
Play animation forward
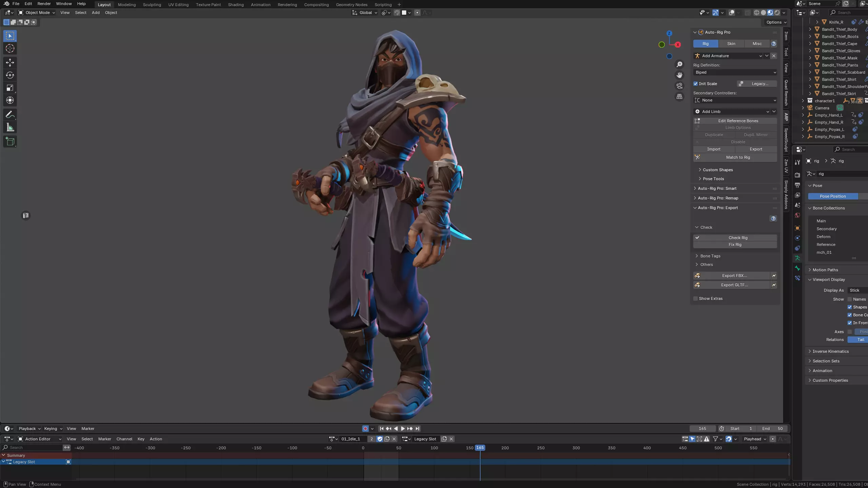[x=403, y=429]
